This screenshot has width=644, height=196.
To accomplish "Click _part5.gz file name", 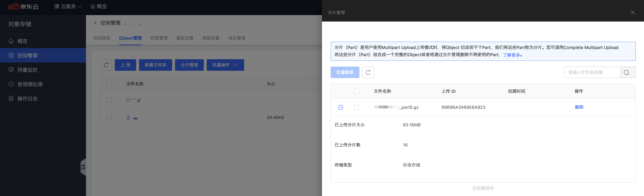I will [396, 107].
